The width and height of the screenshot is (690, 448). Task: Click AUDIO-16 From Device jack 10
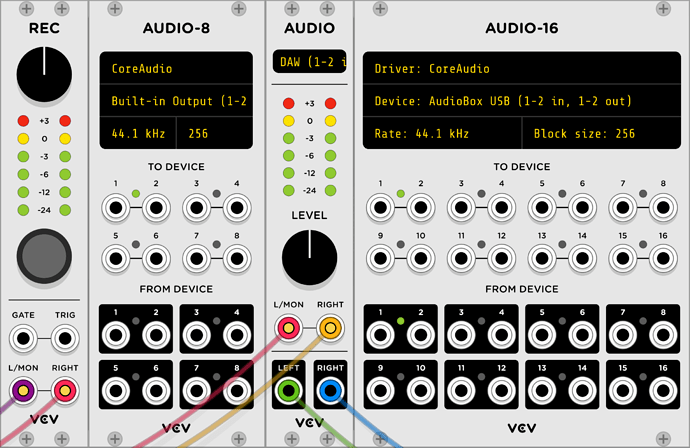[x=421, y=391]
